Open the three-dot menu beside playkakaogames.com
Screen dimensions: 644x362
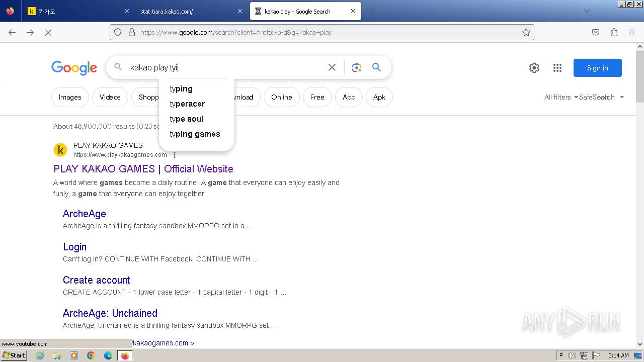[x=175, y=155]
